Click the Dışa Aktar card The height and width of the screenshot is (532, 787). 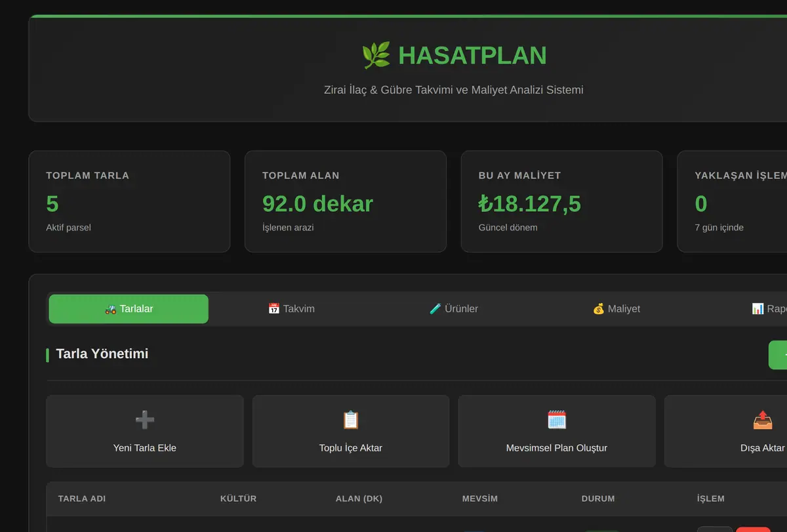pyautogui.click(x=726, y=431)
